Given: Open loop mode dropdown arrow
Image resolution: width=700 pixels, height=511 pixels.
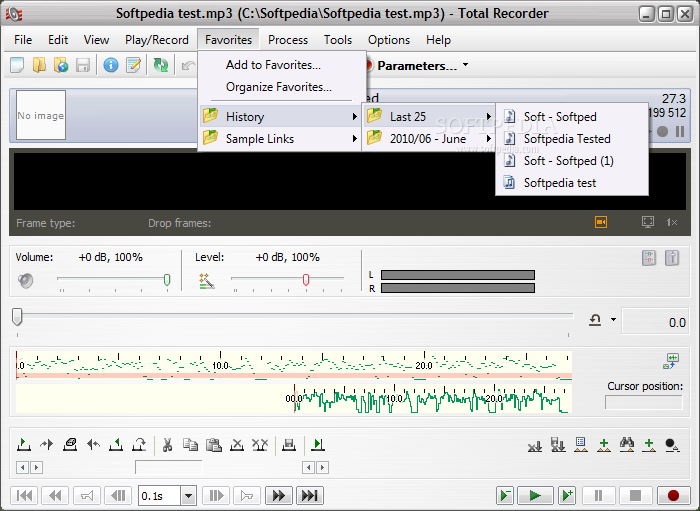Looking at the screenshot, I should point(613,320).
